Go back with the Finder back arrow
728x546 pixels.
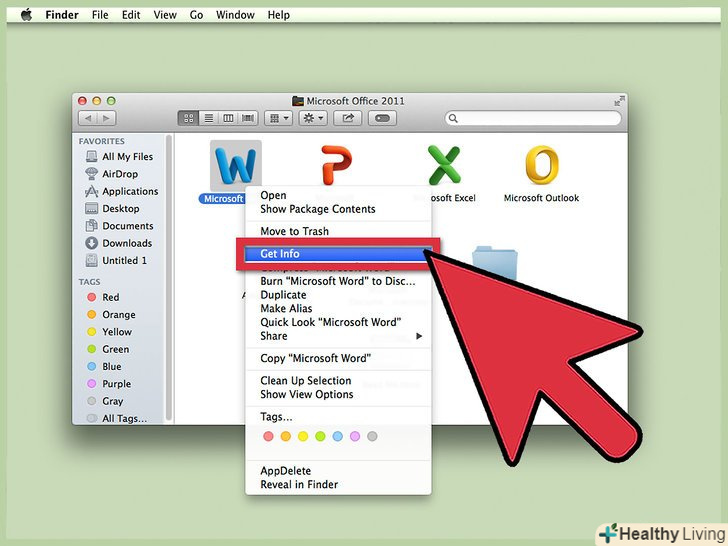[88, 118]
